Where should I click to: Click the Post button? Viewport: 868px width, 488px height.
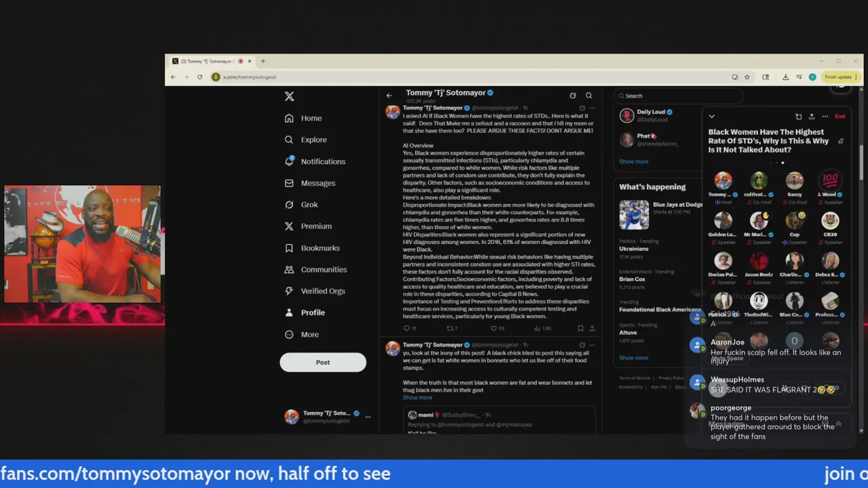(323, 362)
